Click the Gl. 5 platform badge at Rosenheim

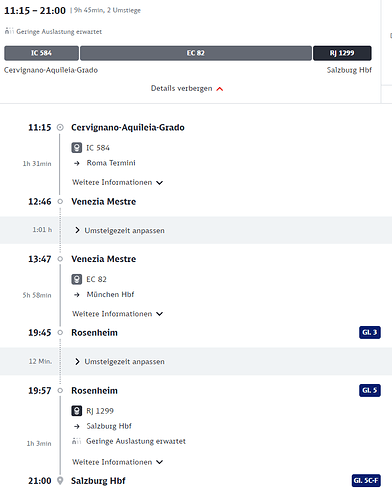tap(370, 390)
